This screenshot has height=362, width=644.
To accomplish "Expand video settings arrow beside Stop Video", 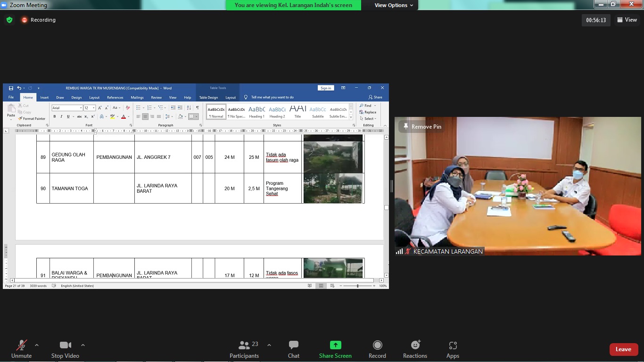I will click(83, 345).
